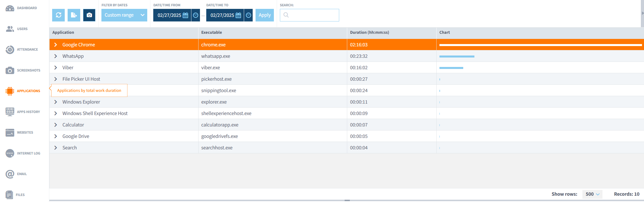Click the refresh icon button
The height and width of the screenshot is (202, 644).
point(58,15)
